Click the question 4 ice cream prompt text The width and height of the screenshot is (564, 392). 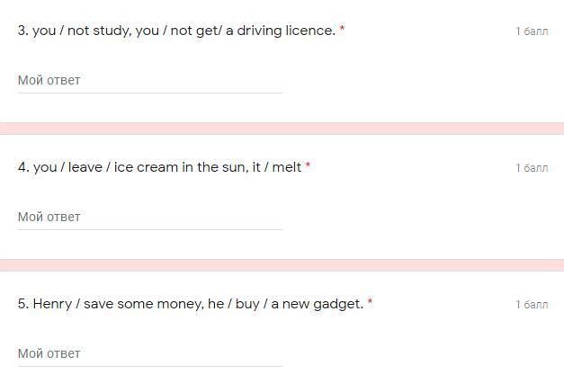click(x=160, y=167)
